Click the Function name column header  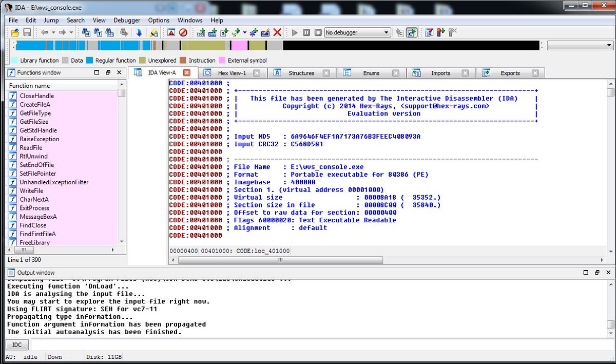point(62,85)
